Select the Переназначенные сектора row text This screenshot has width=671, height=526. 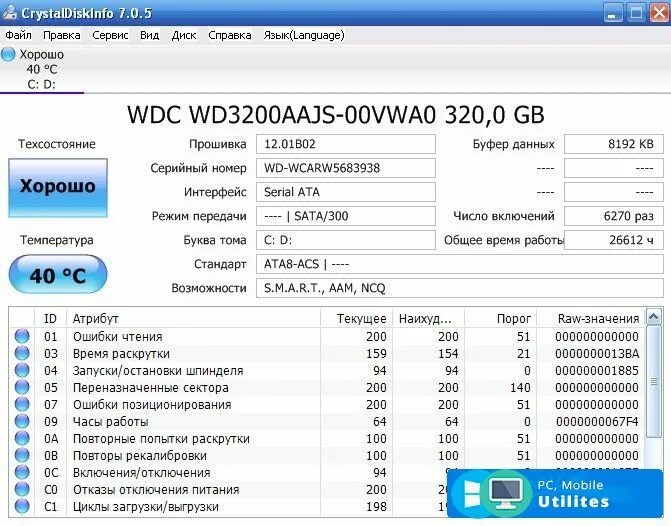click(151, 388)
